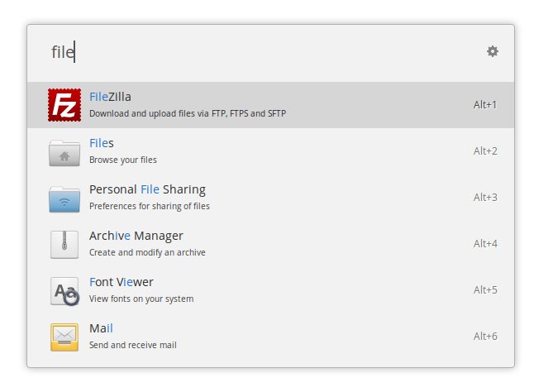The image size is (534, 392).
Task: Click the Alt+6 shortcut label
Action: (485, 336)
